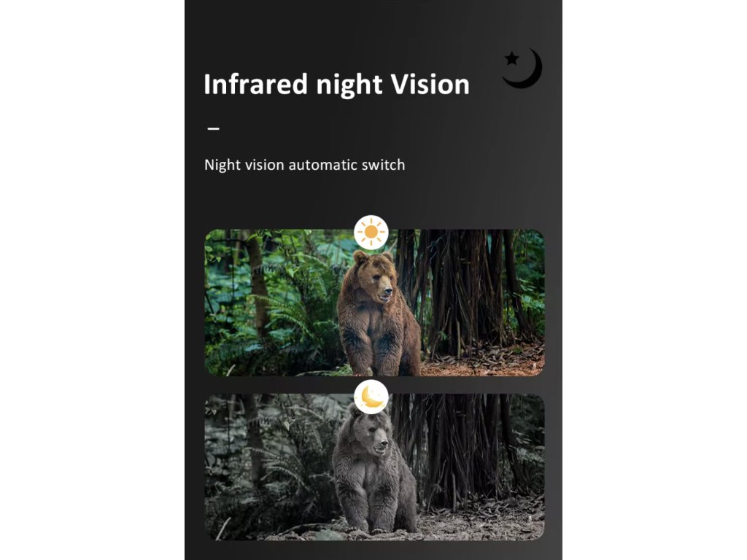Click the crescent moon and star icon
This screenshot has width=747, height=560.
coord(522,68)
